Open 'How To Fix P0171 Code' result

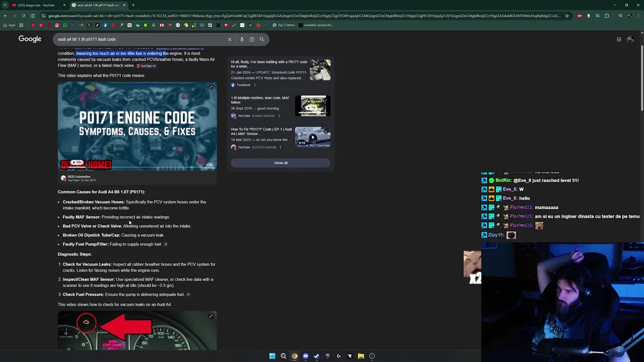click(261, 131)
